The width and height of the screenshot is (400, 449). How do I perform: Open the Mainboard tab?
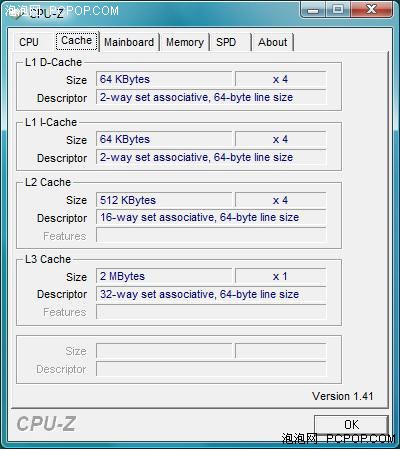pyautogui.click(x=129, y=42)
